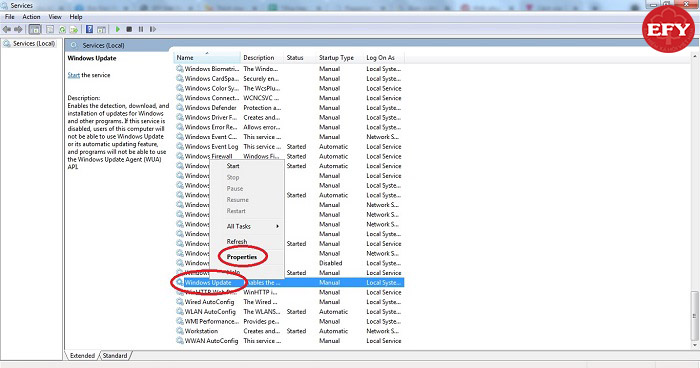Click Started status in the Workstation row
This screenshot has width=700, height=368.
[x=296, y=331]
